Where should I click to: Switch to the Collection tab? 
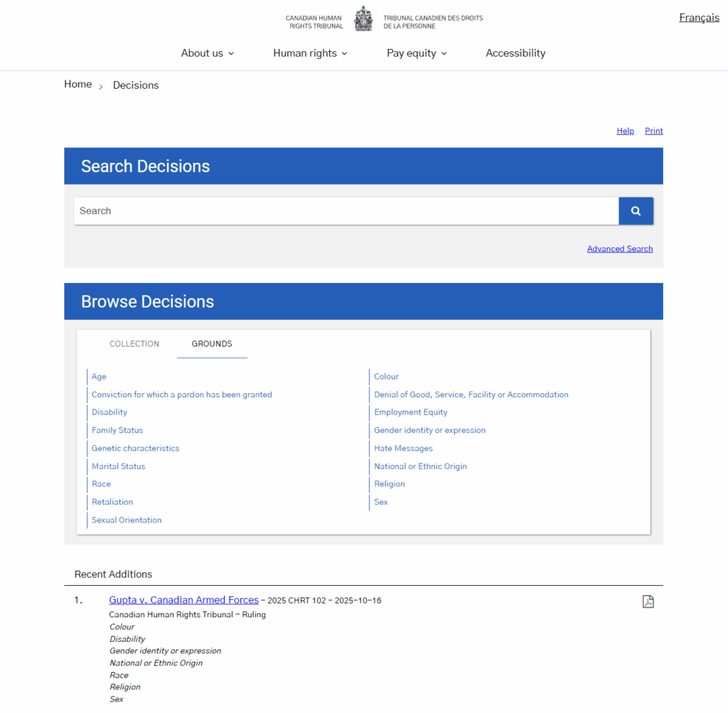(134, 344)
